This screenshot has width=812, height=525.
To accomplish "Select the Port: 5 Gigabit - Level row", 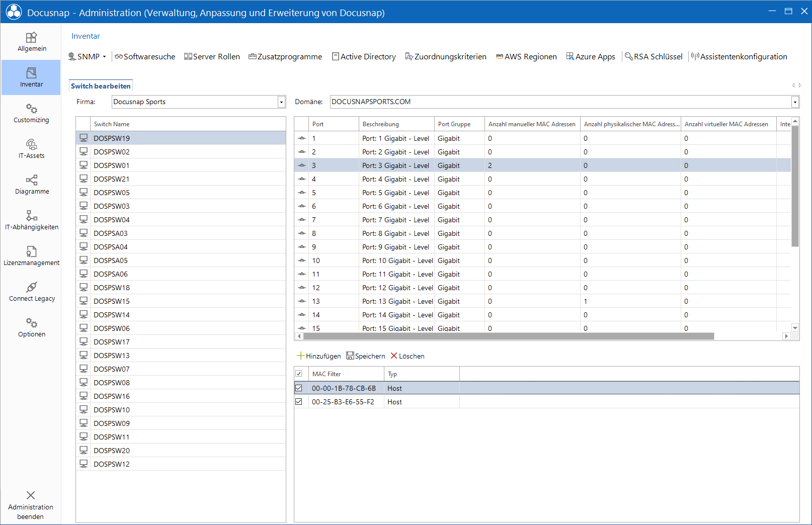I will [542, 192].
